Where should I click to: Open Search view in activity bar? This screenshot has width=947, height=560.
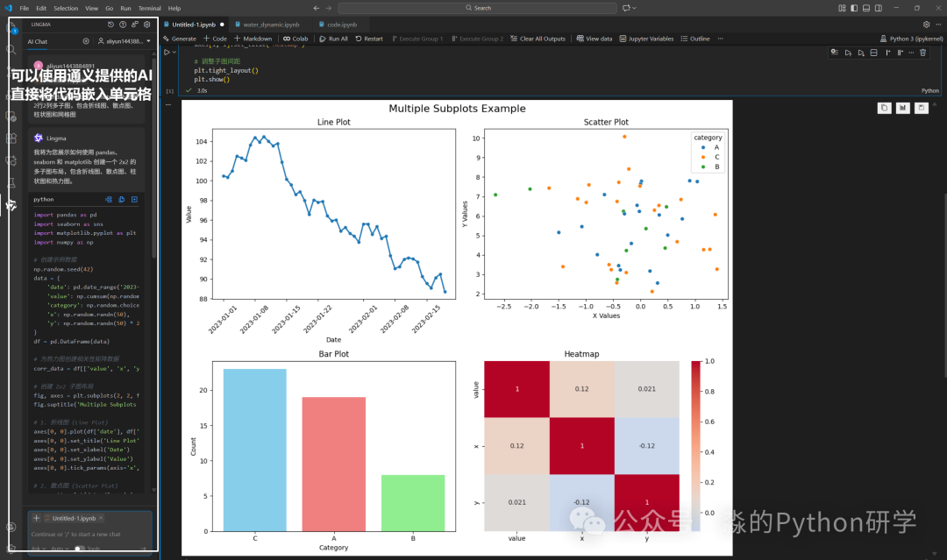point(11,50)
